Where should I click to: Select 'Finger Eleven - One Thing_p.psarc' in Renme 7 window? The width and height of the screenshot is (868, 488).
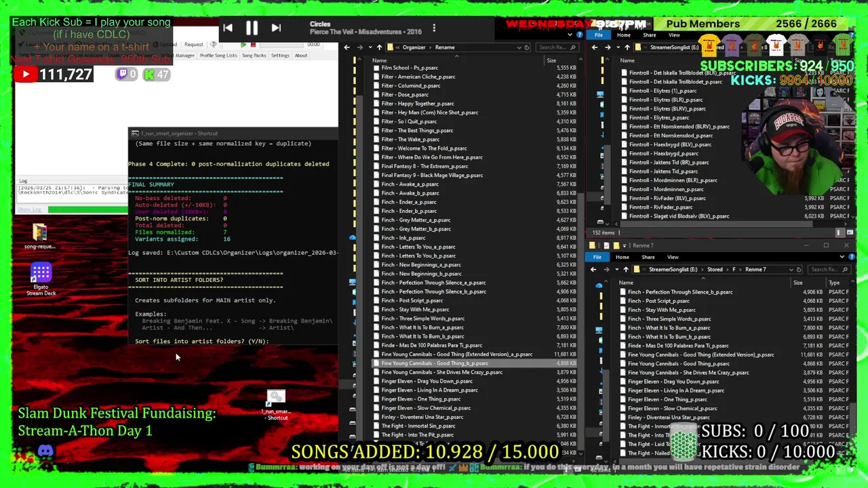pyautogui.click(x=667, y=399)
